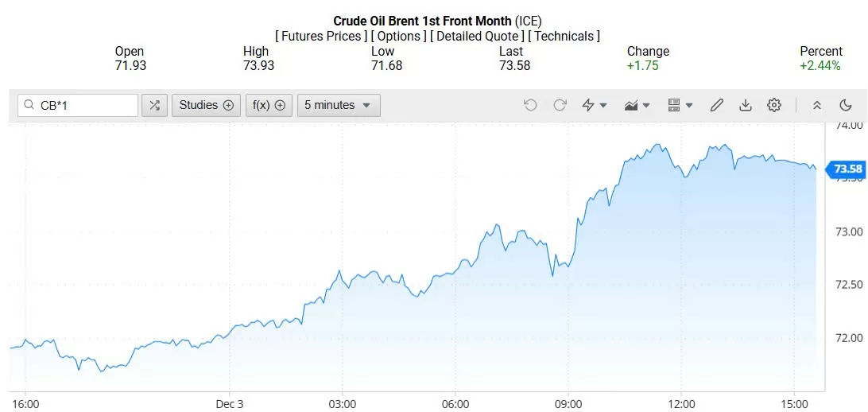Viewport: 868px width, 412px height.
Task: Expand the chart type dropdown
Action: pos(637,105)
